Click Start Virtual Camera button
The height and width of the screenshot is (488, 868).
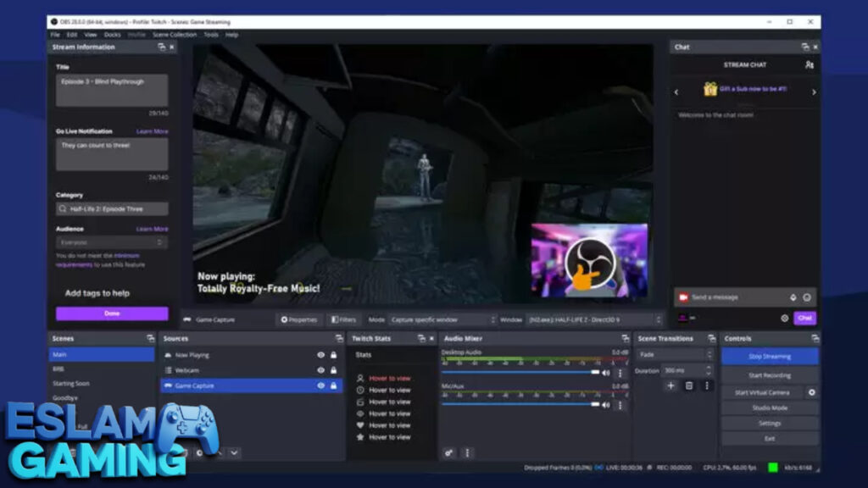pyautogui.click(x=762, y=392)
